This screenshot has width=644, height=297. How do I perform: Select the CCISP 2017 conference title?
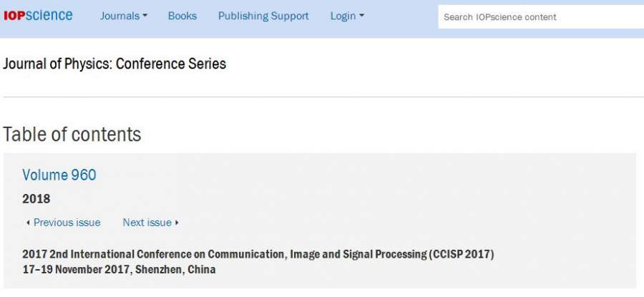258,254
